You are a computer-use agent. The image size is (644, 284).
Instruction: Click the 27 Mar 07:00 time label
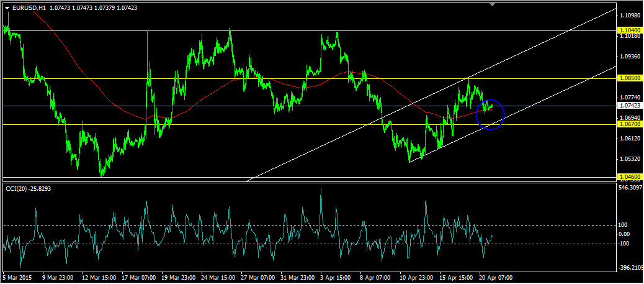[258, 278]
